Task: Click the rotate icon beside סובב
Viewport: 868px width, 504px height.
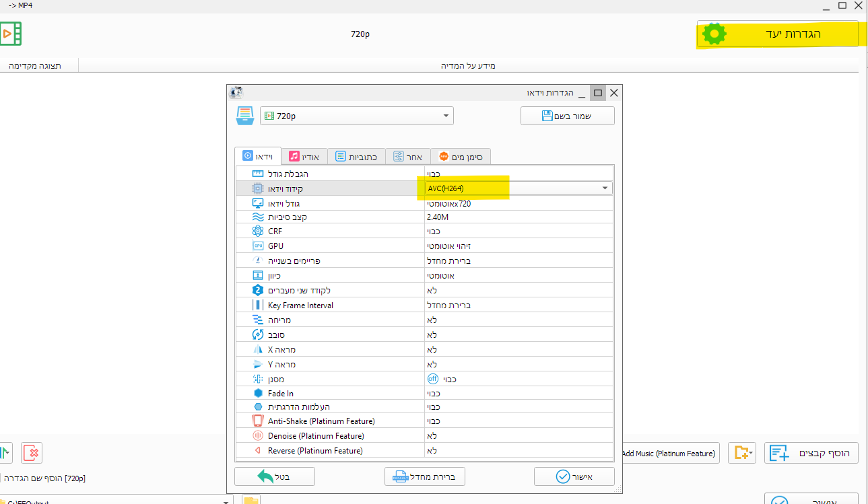Action: 259,334
